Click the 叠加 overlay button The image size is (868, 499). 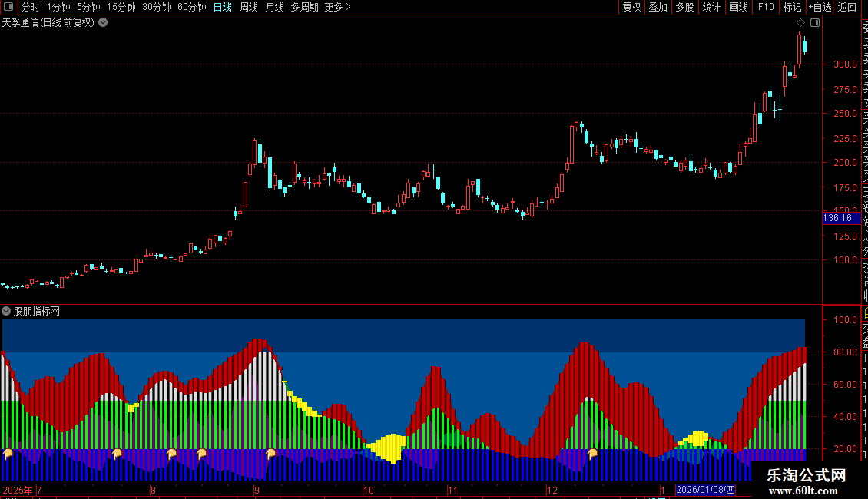(x=658, y=7)
